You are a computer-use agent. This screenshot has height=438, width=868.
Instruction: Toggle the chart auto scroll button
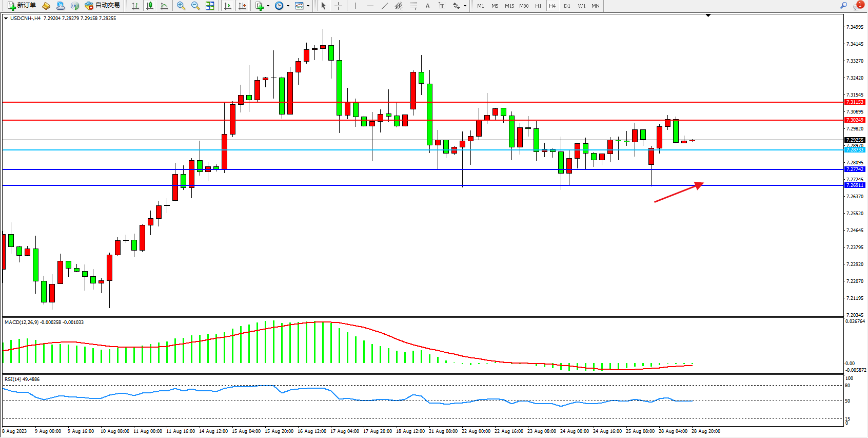click(228, 6)
